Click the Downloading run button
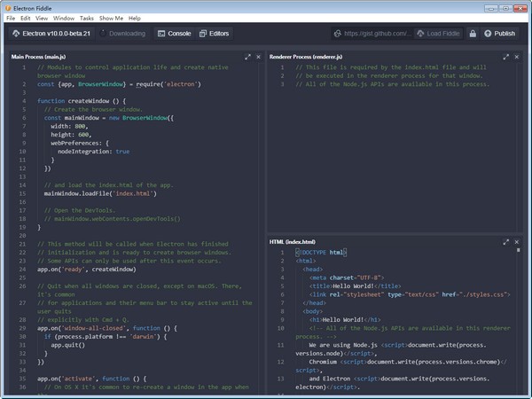The height and width of the screenshot is (399, 532). 121,34
